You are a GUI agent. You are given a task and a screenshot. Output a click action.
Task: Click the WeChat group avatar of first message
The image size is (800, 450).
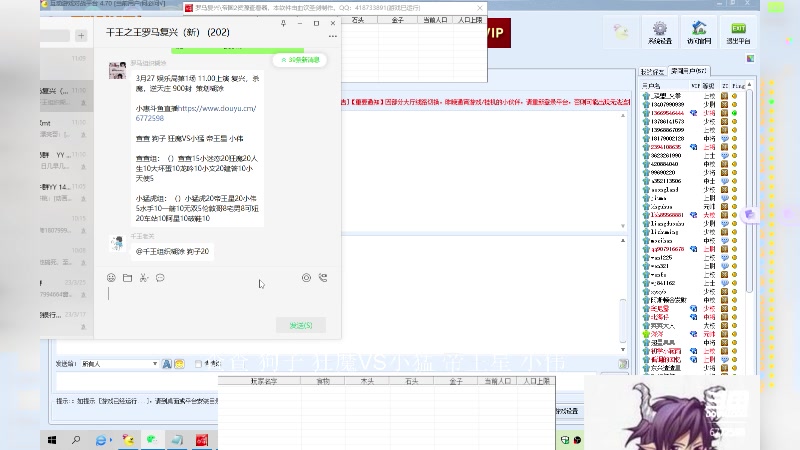(x=117, y=70)
